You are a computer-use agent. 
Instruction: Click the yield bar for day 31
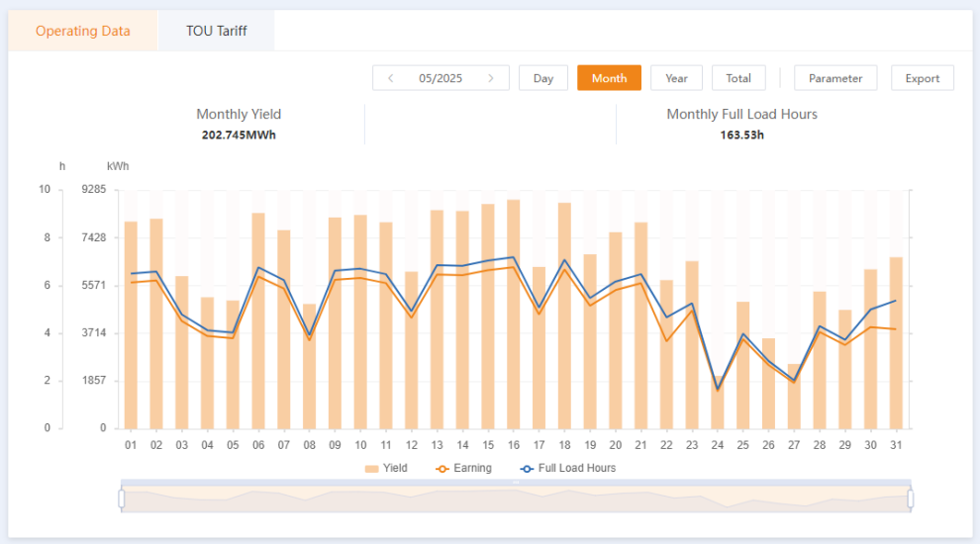coord(896,343)
